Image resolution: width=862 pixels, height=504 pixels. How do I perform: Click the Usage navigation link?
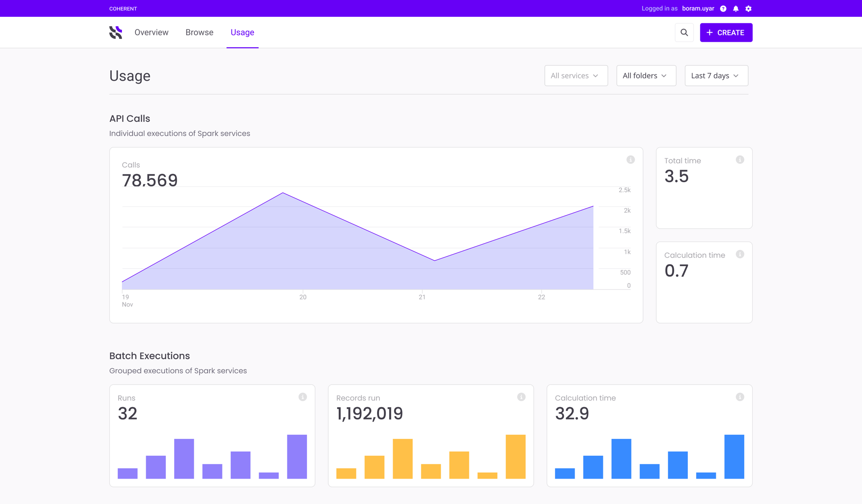243,32
